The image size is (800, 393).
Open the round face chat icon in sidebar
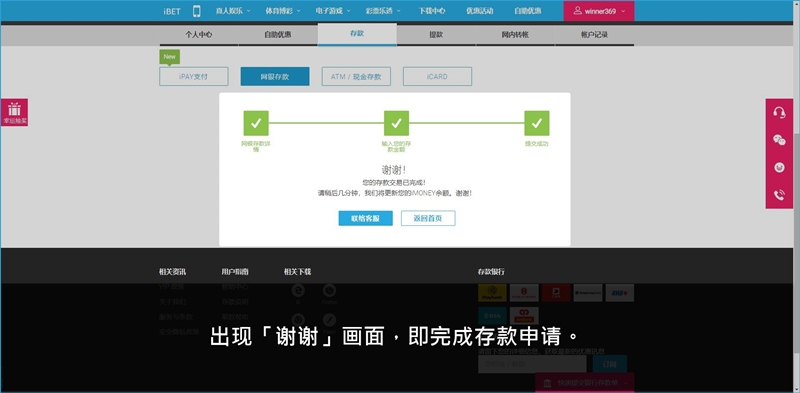coord(779,167)
